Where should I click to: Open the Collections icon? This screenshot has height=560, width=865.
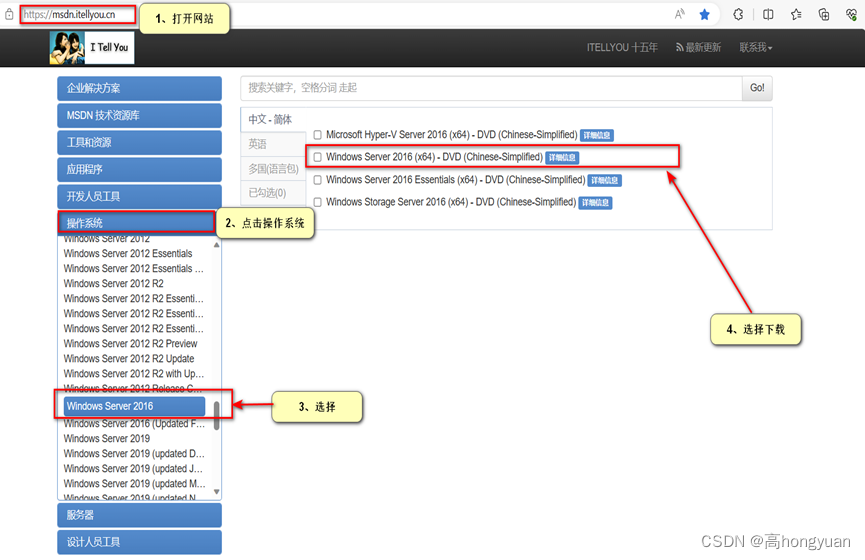pos(824,15)
